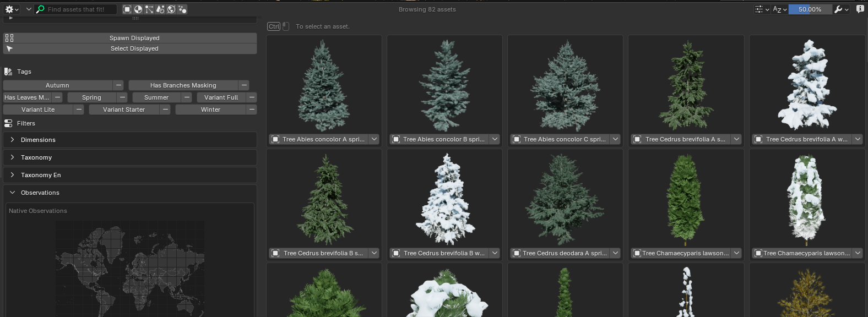Select Abies concolor B tree thumbnail
Viewport: 868px width, 317px height.
point(444,85)
